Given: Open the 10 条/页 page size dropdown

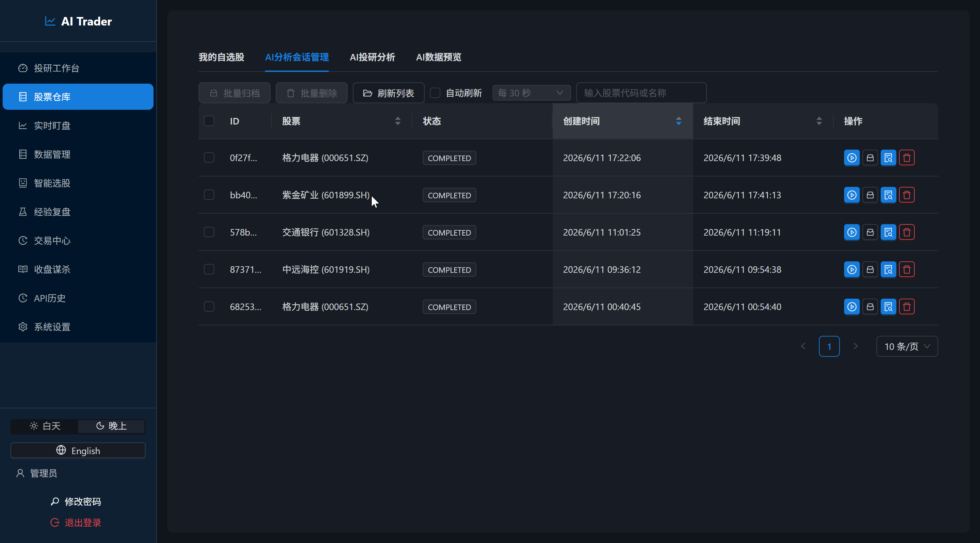Looking at the screenshot, I should (906, 346).
